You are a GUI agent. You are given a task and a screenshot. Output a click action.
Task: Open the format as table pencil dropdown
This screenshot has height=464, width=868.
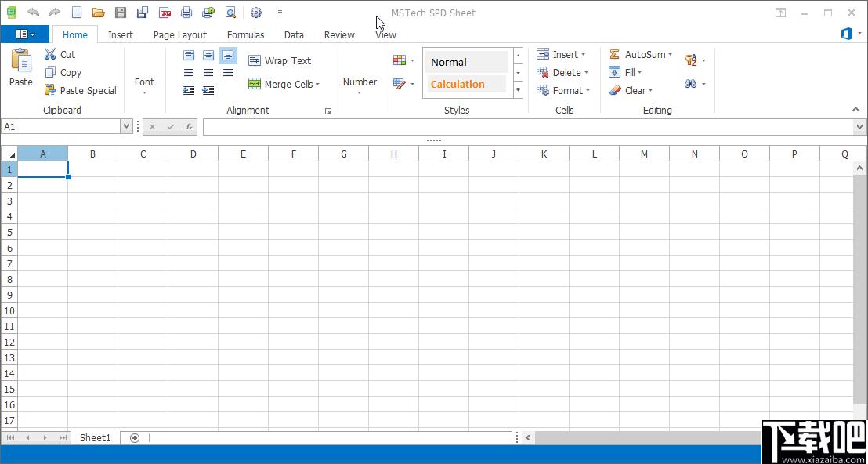pos(403,84)
